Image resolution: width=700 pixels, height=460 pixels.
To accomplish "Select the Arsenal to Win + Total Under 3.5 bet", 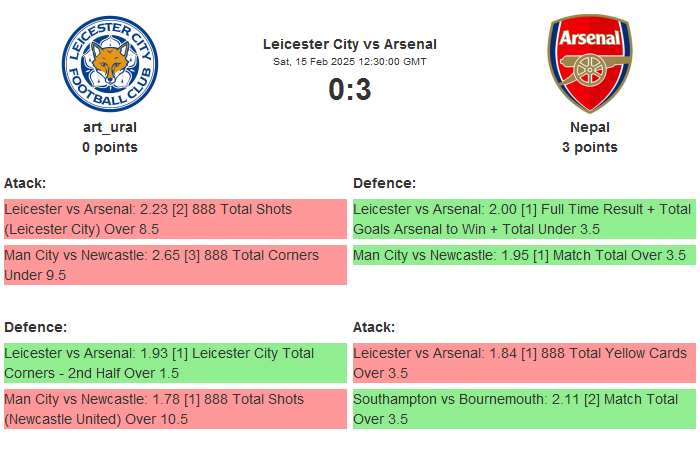I will tap(524, 219).
